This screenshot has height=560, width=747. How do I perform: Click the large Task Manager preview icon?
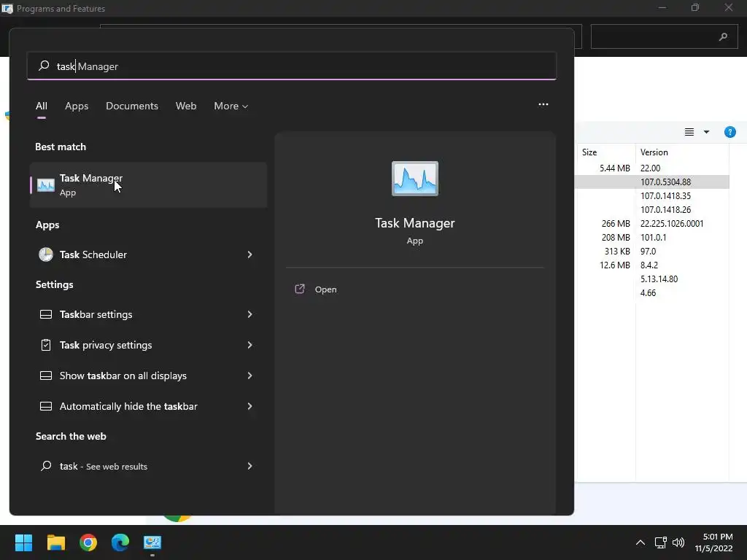(x=414, y=179)
